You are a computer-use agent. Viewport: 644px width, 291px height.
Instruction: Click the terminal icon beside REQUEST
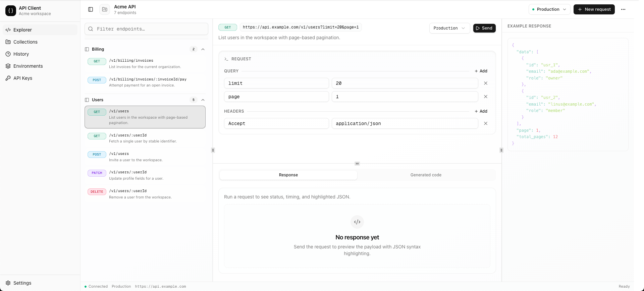coord(226,59)
